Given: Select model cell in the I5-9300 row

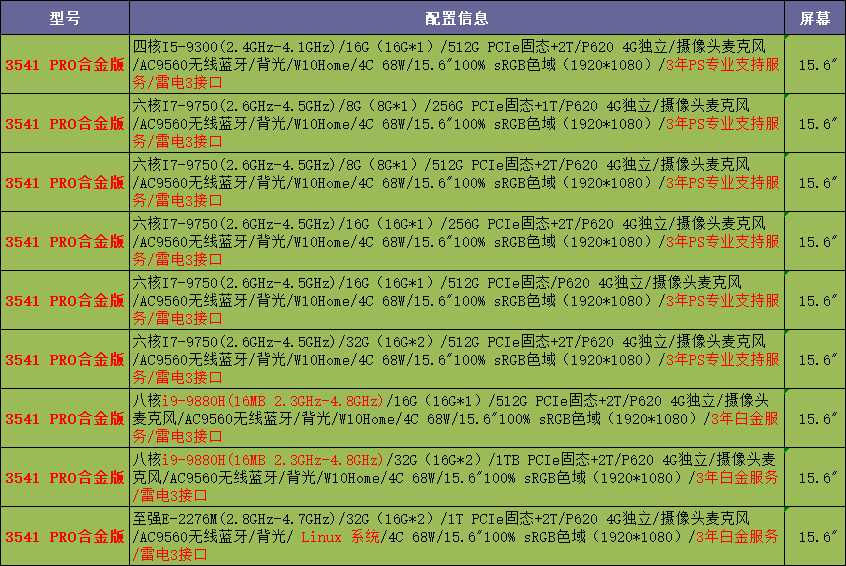Looking at the screenshot, I should [x=65, y=64].
